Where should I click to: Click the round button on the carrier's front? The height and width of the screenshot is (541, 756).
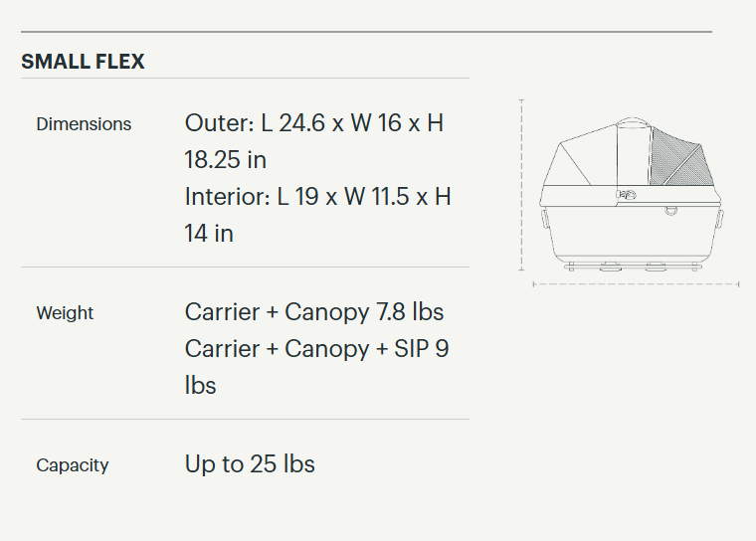coord(671,210)
